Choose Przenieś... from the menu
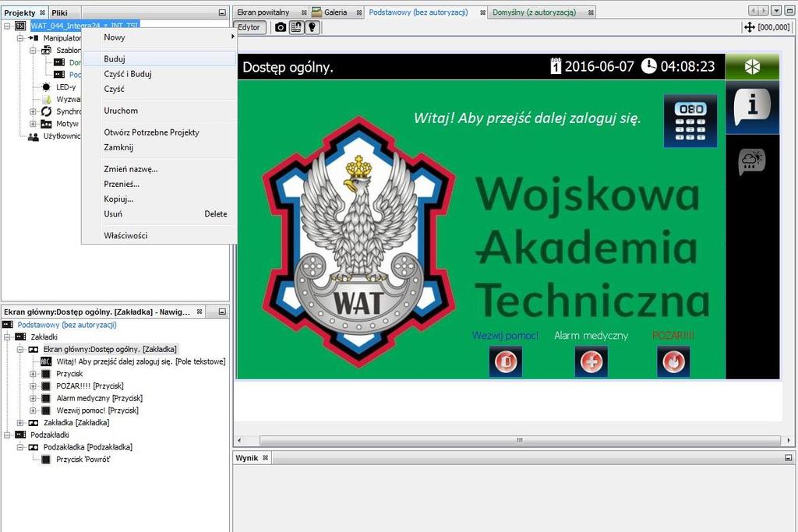Viewport: 798px width, 532px height. (159, 184)
